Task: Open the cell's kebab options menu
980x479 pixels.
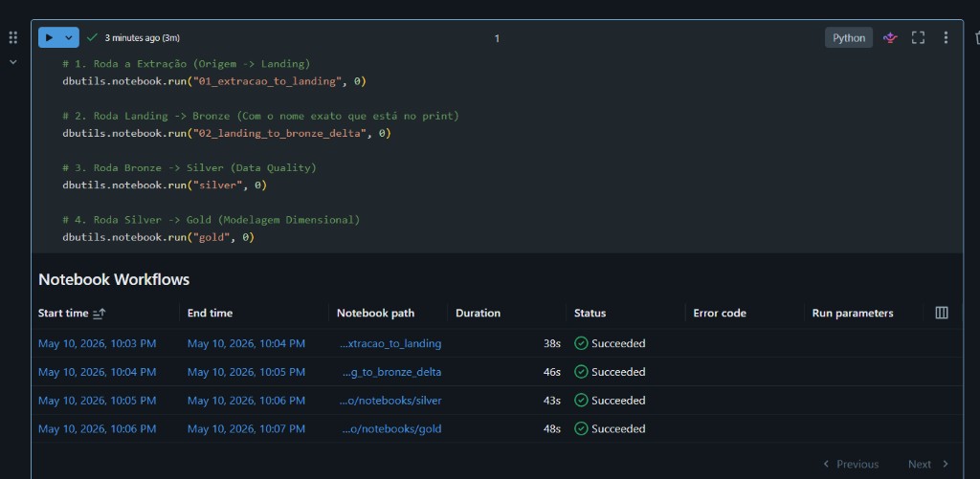Action: click(946, 37)
